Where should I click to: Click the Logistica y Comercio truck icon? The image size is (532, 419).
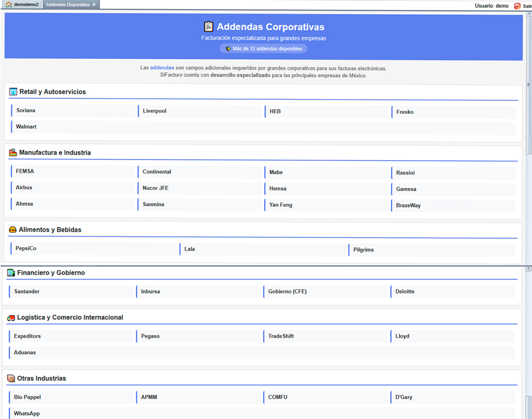click(x=11, y=318)
